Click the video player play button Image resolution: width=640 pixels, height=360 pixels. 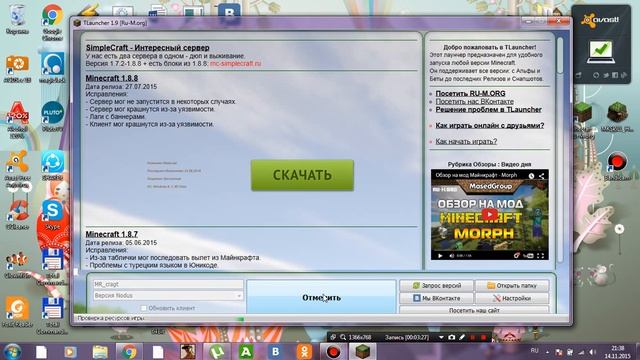(440, 256)
